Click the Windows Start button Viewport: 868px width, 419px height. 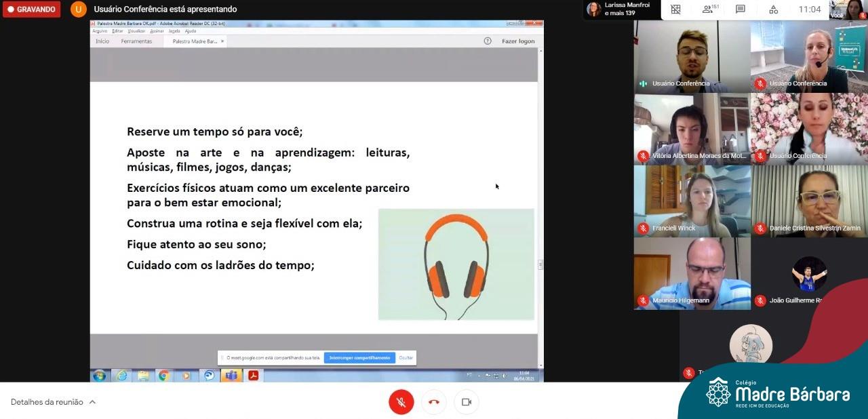pos(100,376)
